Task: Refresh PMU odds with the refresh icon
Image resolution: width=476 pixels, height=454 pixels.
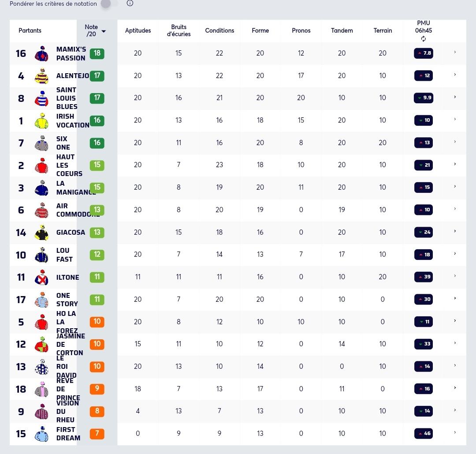Action: tap(424, 39)
